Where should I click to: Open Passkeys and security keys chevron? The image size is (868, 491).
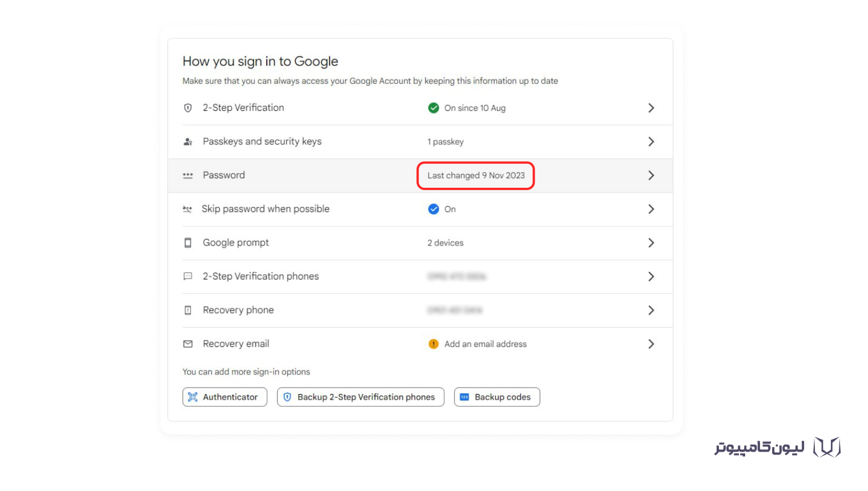point(651,142)
